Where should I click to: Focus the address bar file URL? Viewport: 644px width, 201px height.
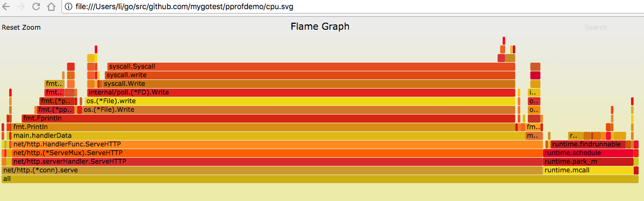tap(185, 6)
